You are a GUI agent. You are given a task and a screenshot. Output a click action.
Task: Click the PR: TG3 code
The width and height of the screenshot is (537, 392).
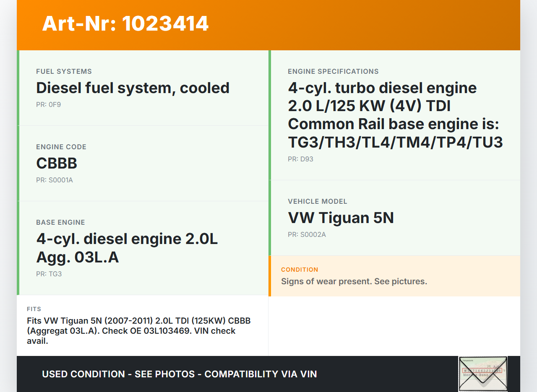click(x=49, y=274)
